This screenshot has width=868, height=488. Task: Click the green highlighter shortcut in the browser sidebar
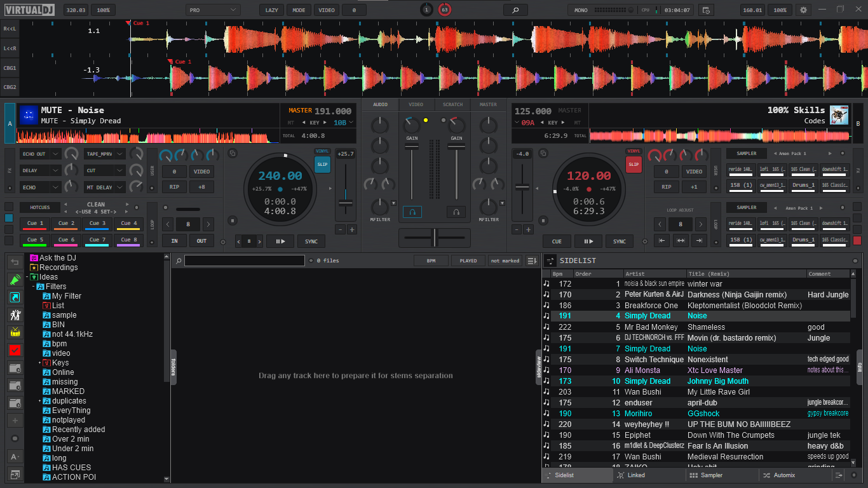coord(15,280)
